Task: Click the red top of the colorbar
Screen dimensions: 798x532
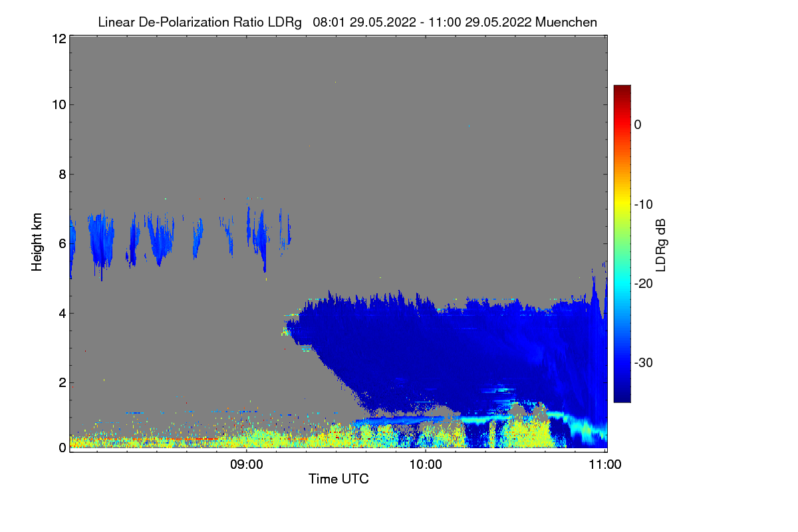Action: pos(622,100)
